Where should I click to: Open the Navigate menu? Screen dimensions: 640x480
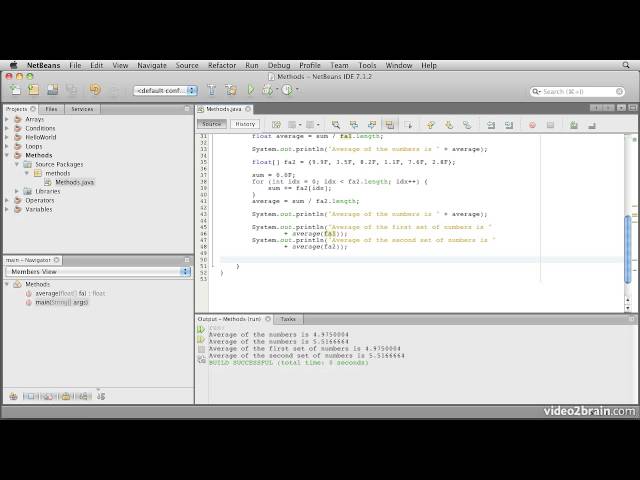click(x=152, y=65)
